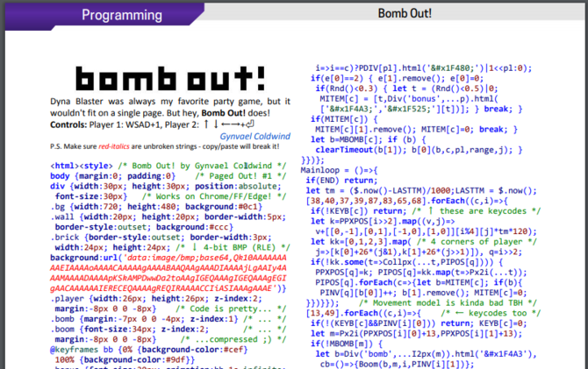Click the red base64 line starting "AAEIAAAAoAAAAC"

point(169,268)
